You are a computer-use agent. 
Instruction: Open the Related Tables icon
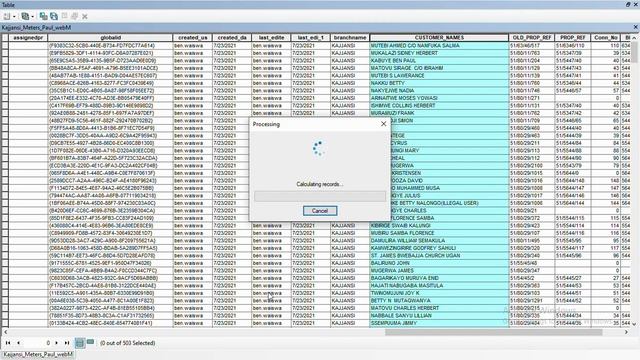[x=25, y=16]
